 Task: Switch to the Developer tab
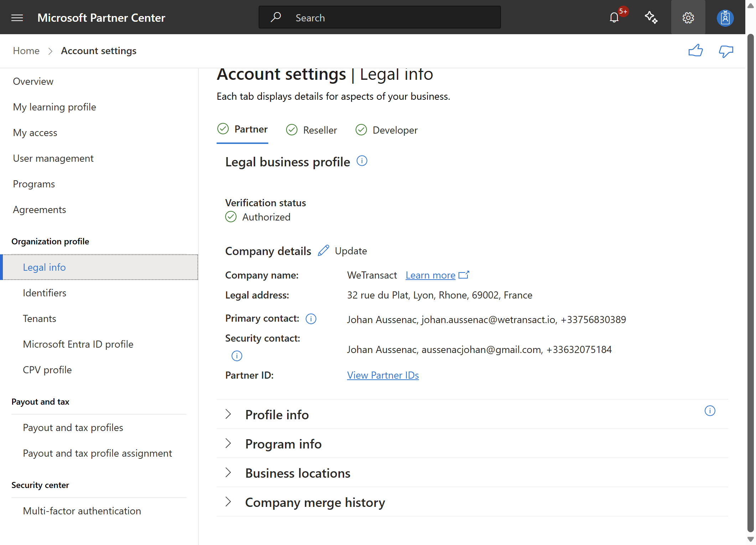[x=387, y=130]
